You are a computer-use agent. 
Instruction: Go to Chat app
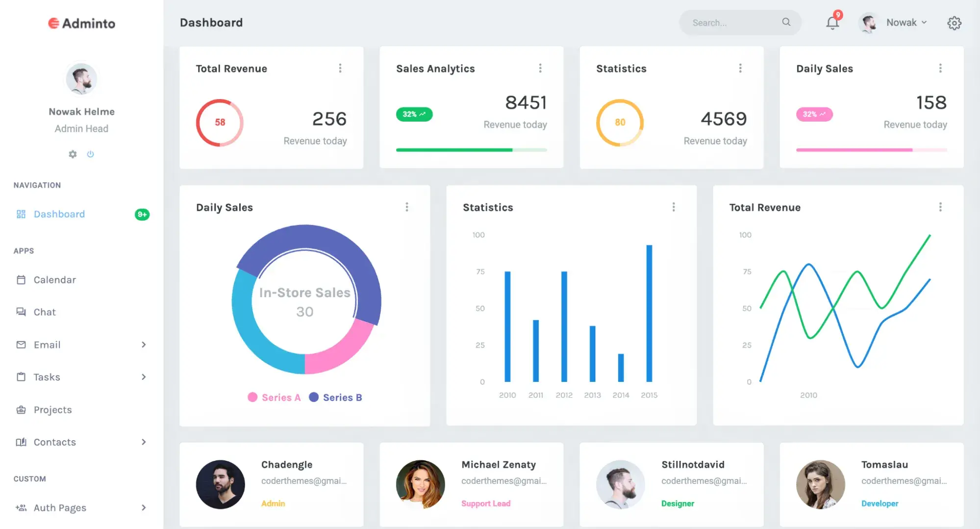pyautogui.click(x=44, y=312)
